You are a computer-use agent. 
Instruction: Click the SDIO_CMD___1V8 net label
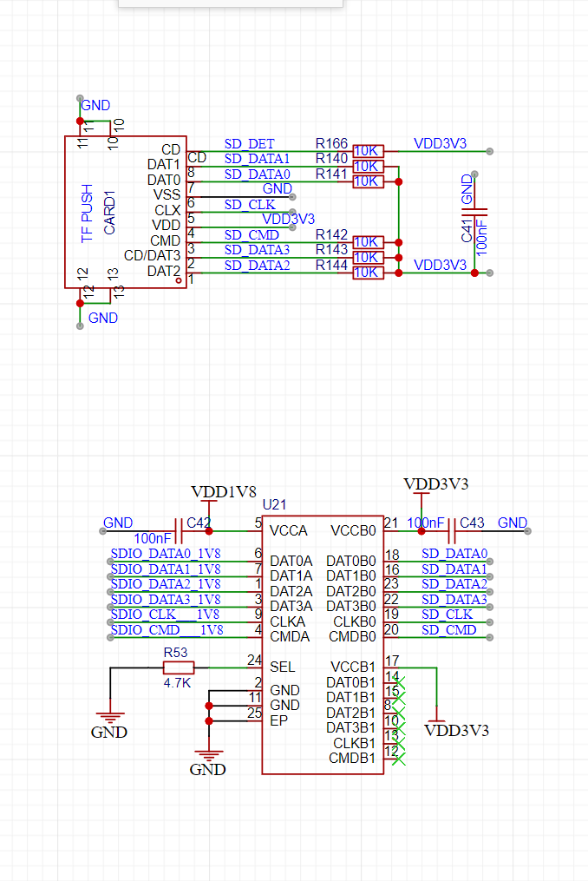[167, 630]
